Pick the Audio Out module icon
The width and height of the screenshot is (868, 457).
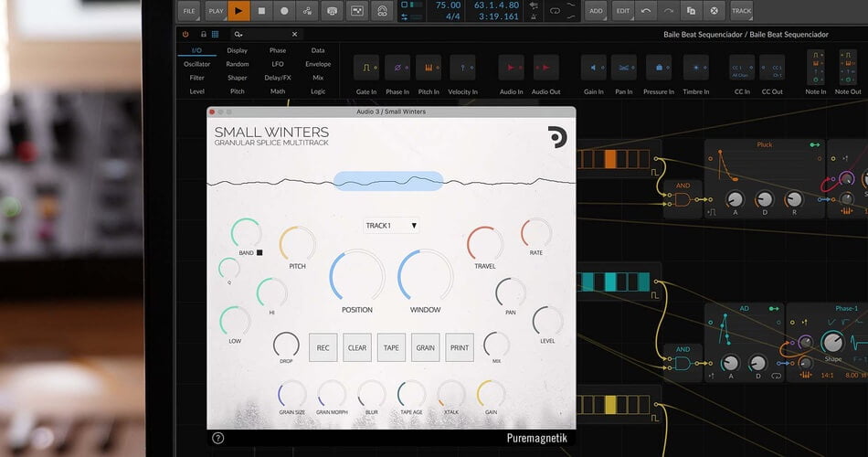pos(545,68)
